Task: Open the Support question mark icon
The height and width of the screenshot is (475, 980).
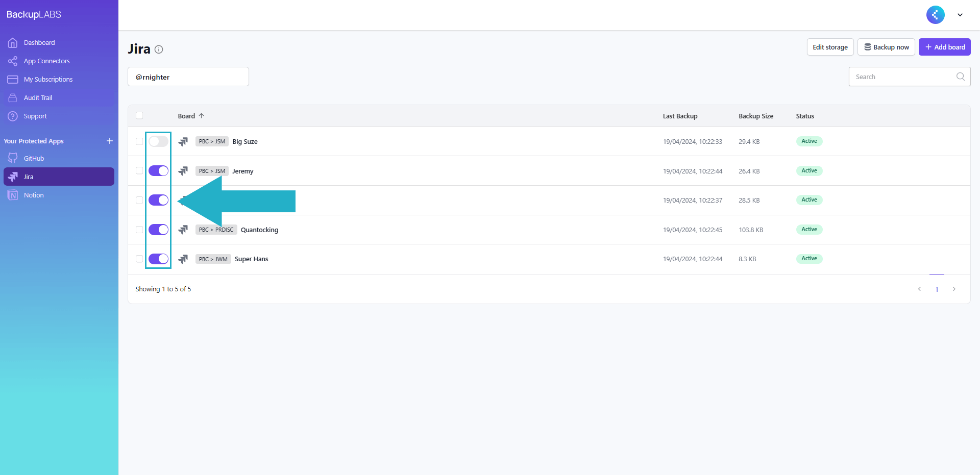Action: point(13,116)
